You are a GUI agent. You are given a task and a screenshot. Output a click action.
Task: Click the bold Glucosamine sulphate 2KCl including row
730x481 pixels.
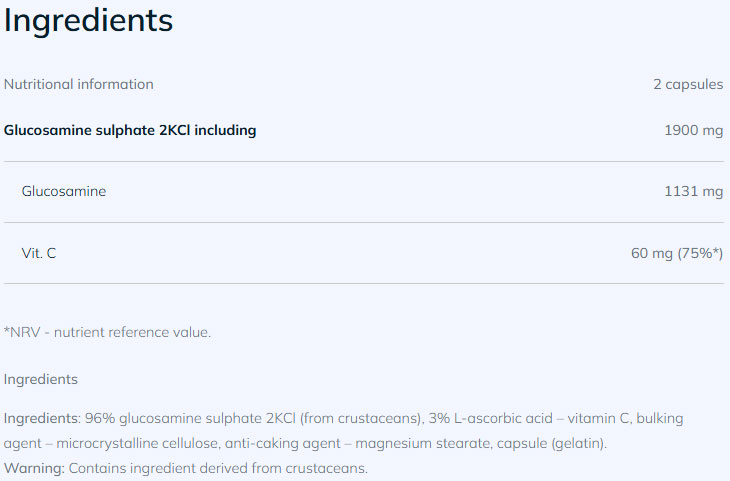click(130, 130)
